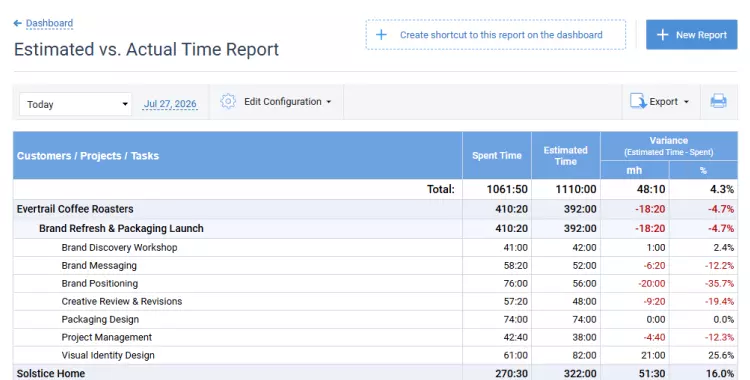
Task: Click Solstice Home spent time 270:30
Action: click(x=511, y=373)
